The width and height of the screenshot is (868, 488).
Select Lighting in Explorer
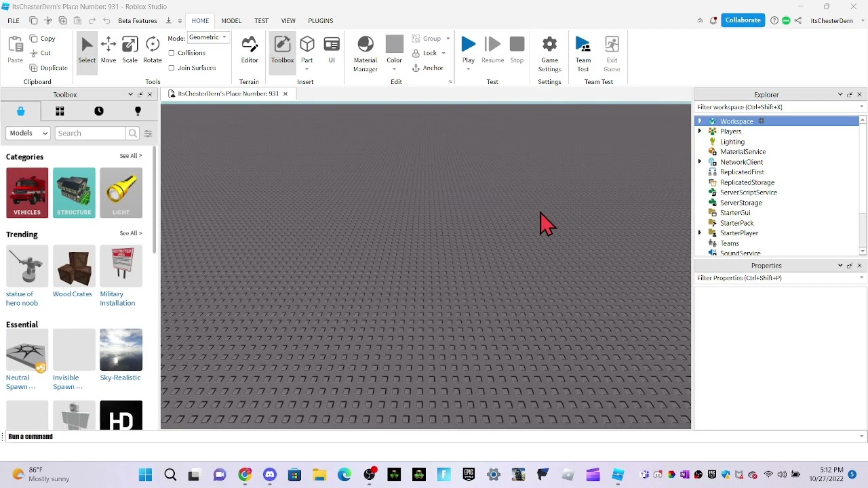pyautogui.click(x=732, y=142)
